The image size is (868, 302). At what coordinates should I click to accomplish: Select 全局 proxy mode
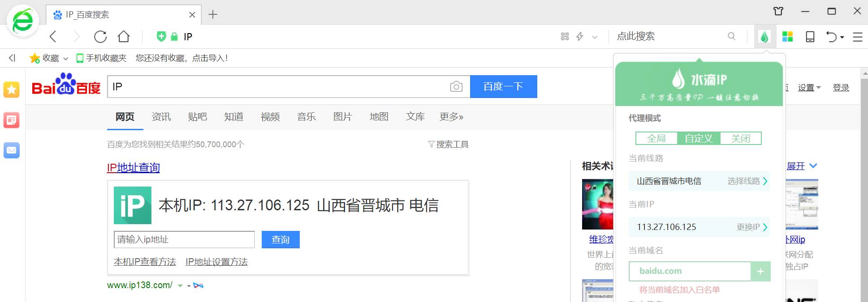[656, 139]
